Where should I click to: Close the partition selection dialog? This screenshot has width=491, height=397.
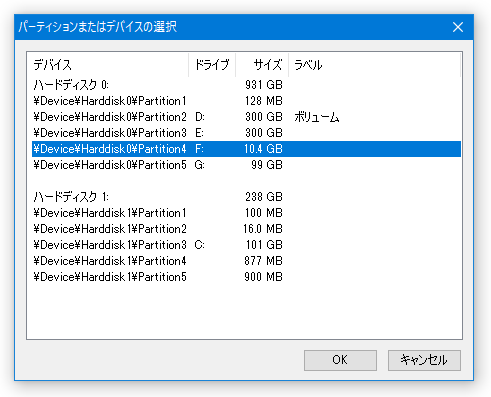point(458,27)
